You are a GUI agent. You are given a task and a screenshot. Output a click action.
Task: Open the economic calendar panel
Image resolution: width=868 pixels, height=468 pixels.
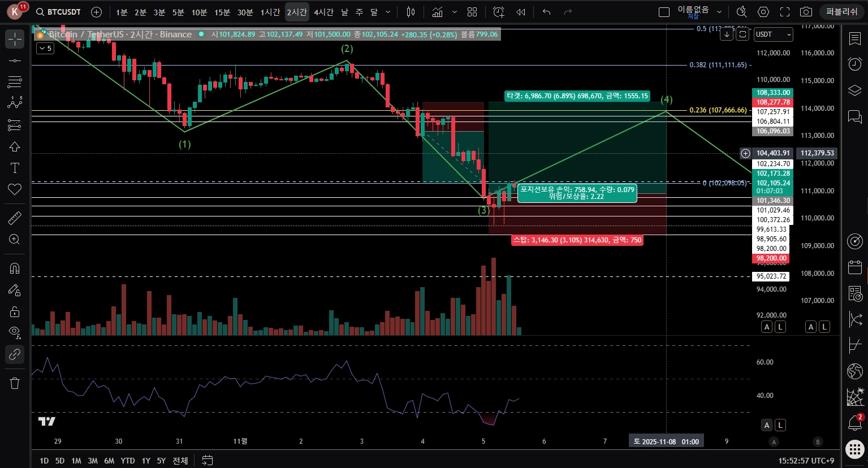tap(855, 267)
